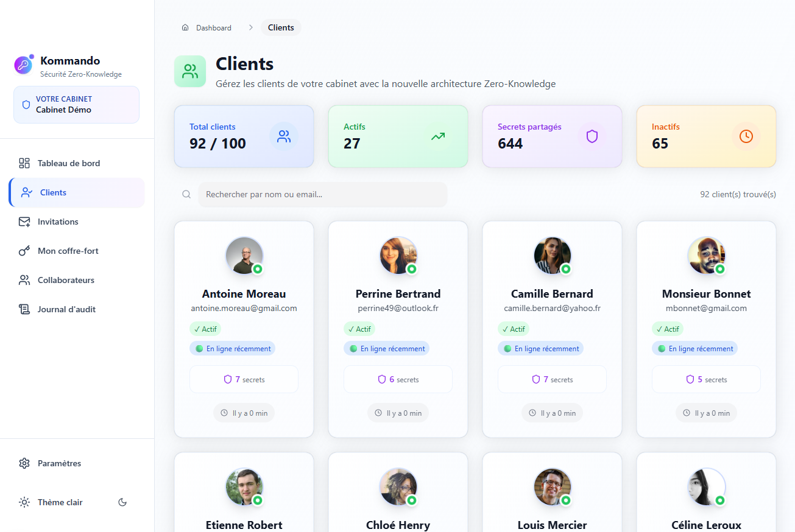The height and width of the screenshot is (532, 795).
Task: Click clock icon in Camille Bernard's last-seen badge
Action: [x=532, y=413]
